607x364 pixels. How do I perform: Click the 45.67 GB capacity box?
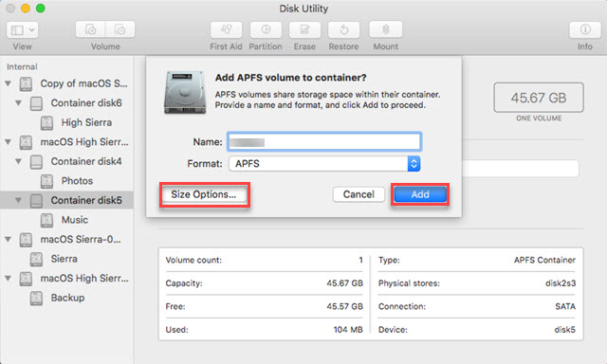click(x=539, y=98)
